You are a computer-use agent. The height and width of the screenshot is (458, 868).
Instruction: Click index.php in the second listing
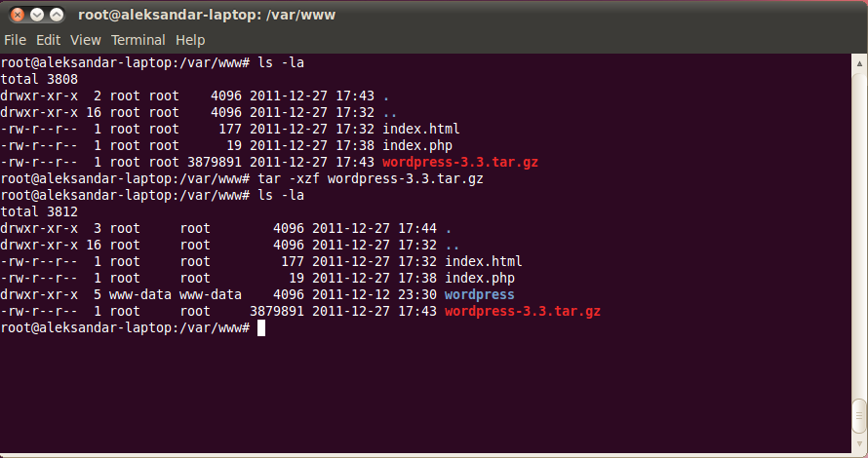tap(480, 279)
